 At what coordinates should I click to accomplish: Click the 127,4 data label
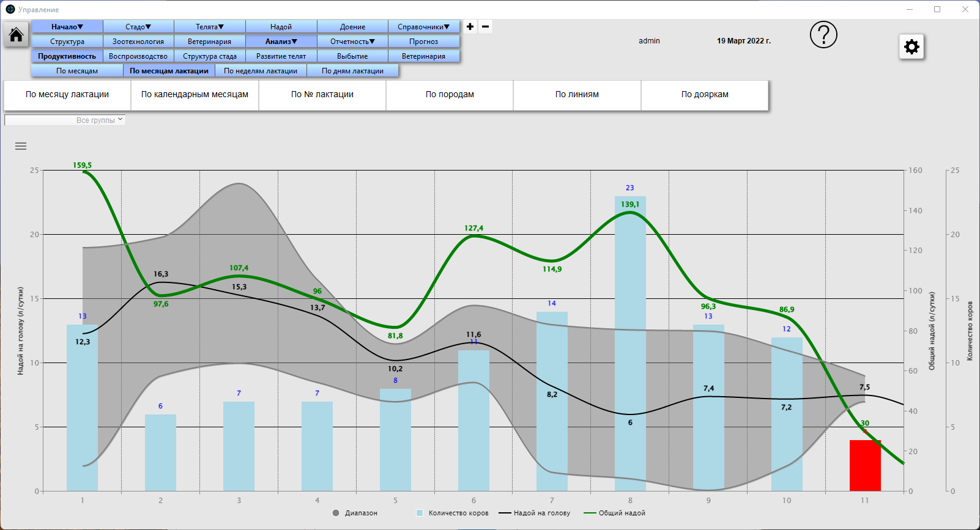click(x=473, y=228)
